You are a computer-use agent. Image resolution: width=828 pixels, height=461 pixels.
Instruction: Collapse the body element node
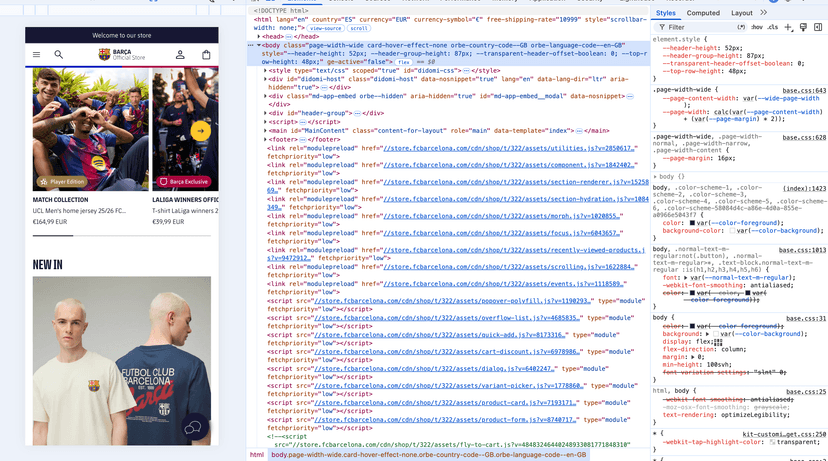(259, 45)
